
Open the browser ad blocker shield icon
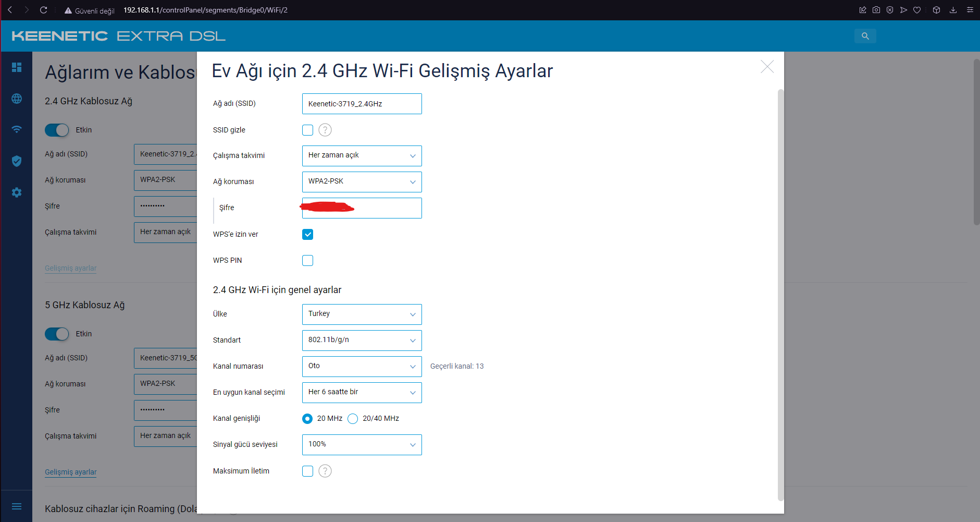(x=890, y=10)
